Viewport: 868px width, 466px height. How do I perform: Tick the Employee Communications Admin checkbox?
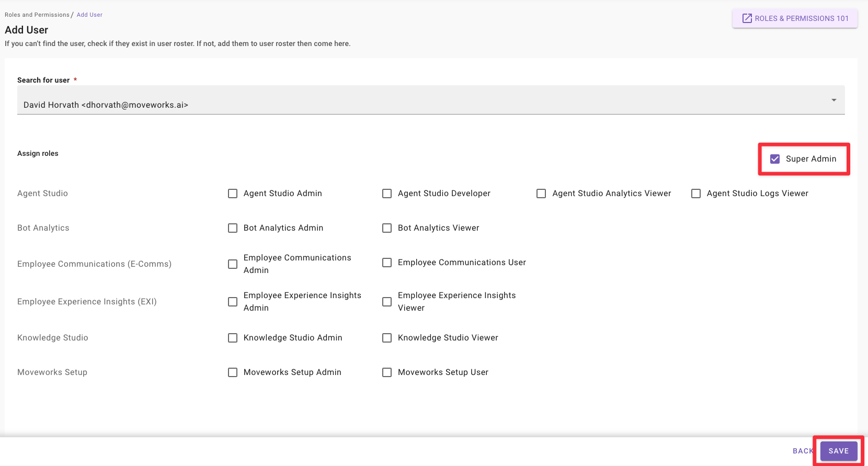point(233,264)
